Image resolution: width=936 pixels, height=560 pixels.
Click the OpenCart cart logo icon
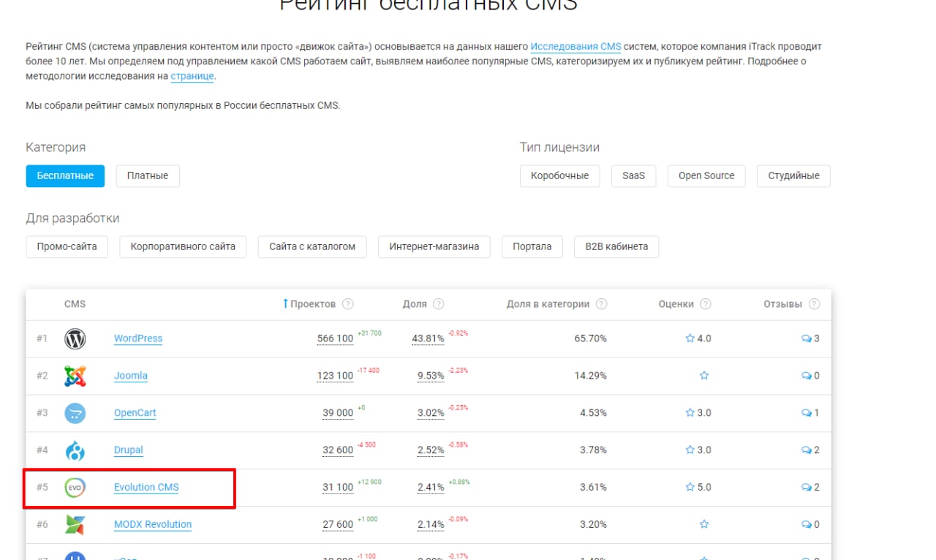(75, 413)
